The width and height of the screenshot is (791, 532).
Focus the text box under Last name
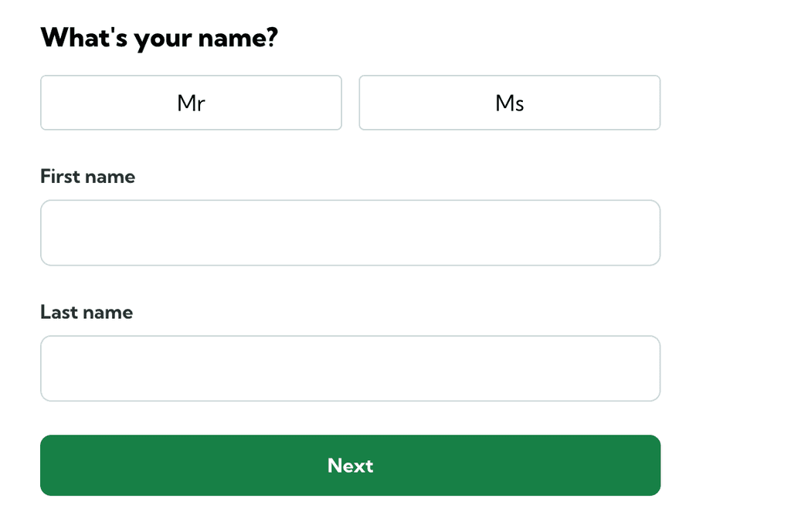(x=350, y=368)
